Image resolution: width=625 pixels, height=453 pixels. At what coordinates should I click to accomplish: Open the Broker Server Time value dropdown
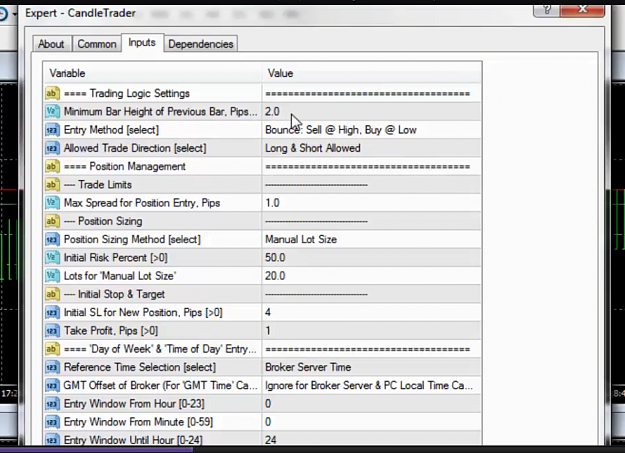point(371,367)
